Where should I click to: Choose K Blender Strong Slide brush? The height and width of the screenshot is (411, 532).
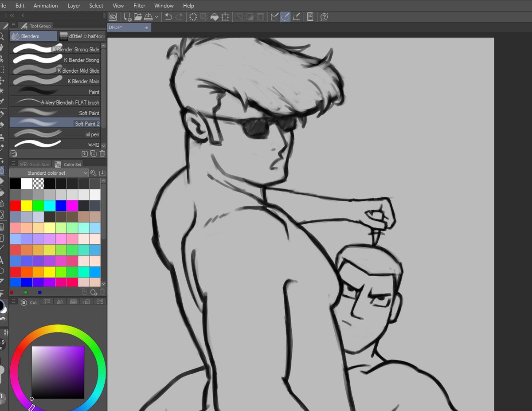55,49
